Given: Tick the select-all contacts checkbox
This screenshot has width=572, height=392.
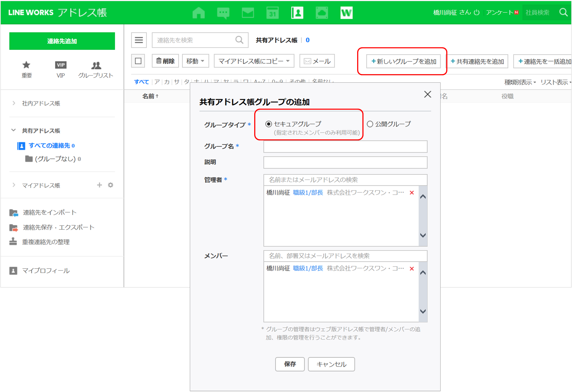Looking at the screenshot, I should click(x=138, y=61).
